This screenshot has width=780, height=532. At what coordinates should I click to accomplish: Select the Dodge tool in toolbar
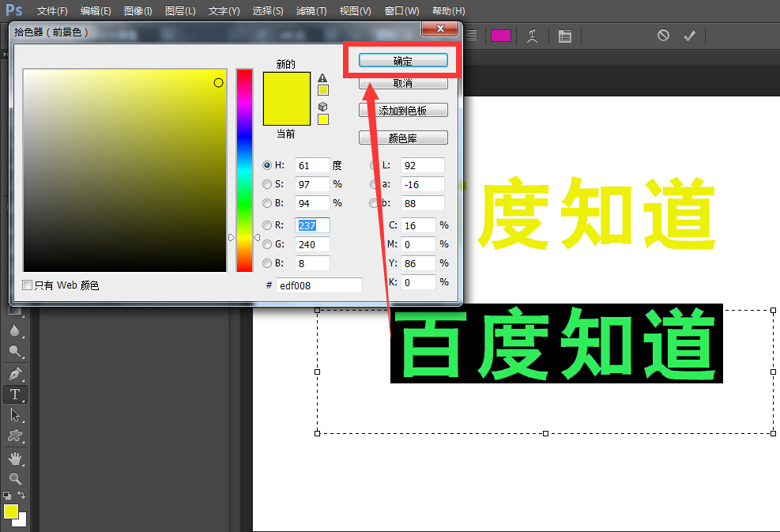coord(15,351)
